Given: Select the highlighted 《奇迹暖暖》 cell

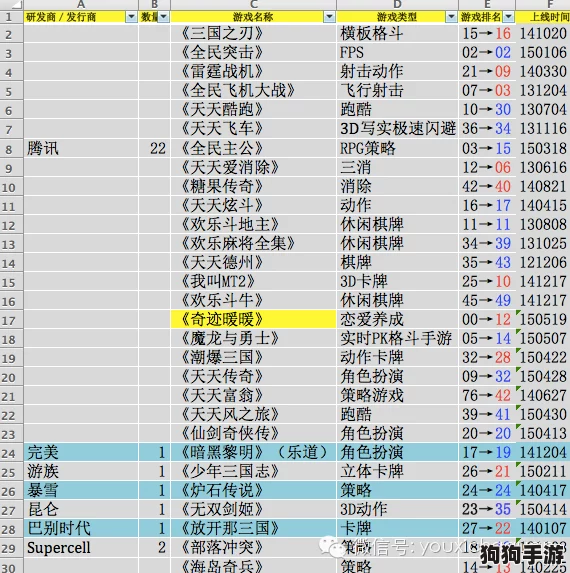Looking at the screenshot, I should pos(254,320).
